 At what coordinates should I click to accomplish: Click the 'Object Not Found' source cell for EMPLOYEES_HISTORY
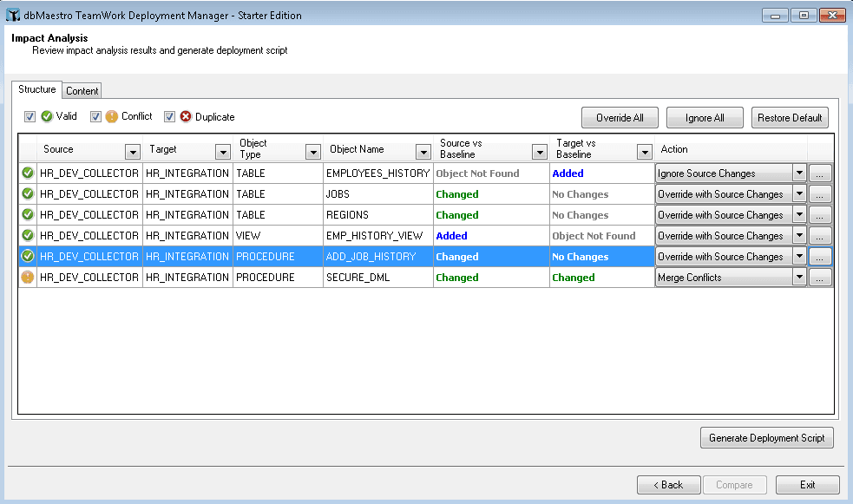491,173
